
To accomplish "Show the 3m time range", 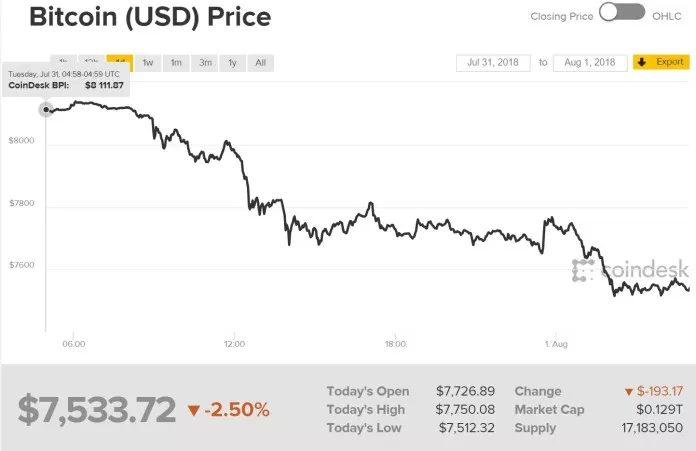I will (205, 63).
